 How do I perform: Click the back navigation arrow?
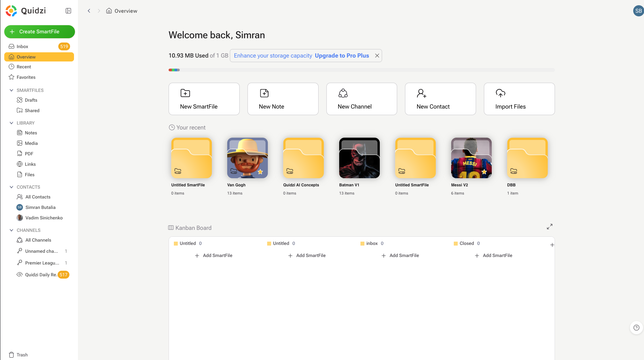(x=89, y=11)
